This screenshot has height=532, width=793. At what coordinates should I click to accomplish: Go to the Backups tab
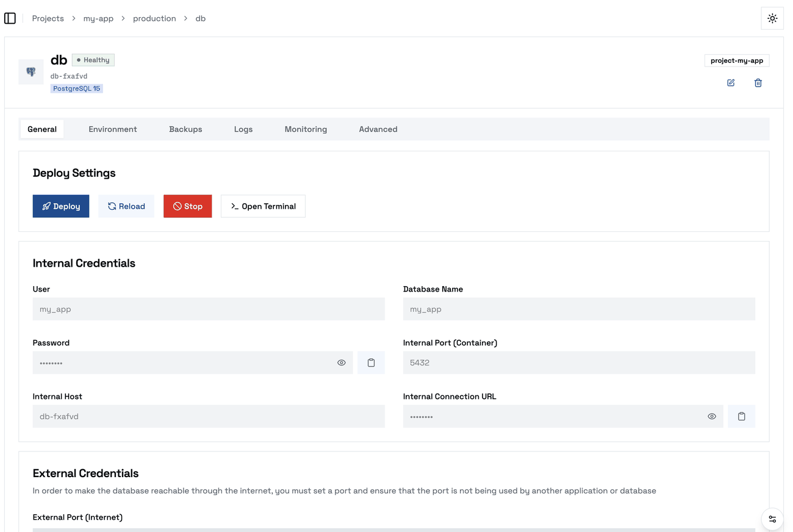[185, 129]
